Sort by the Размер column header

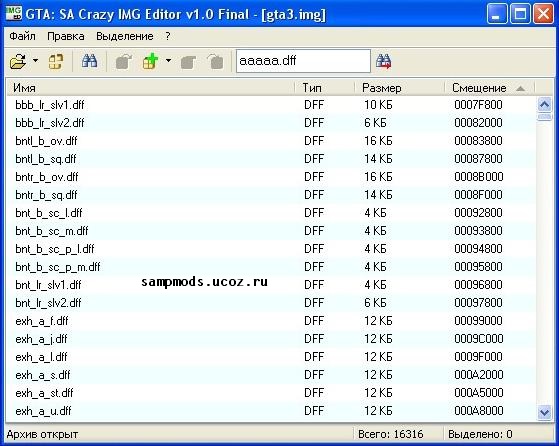click(x=400, y=88)
